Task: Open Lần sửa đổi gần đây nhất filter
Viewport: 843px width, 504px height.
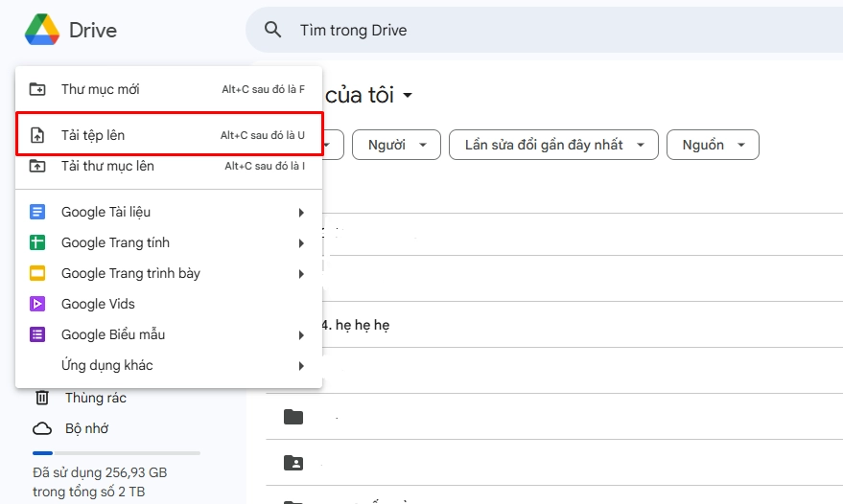Action: point(553,145)
